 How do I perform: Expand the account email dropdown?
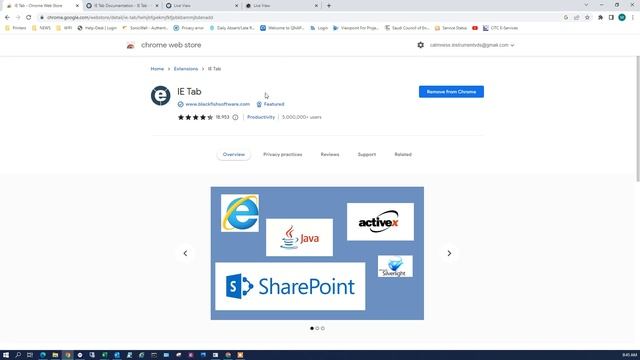[512, 45]
